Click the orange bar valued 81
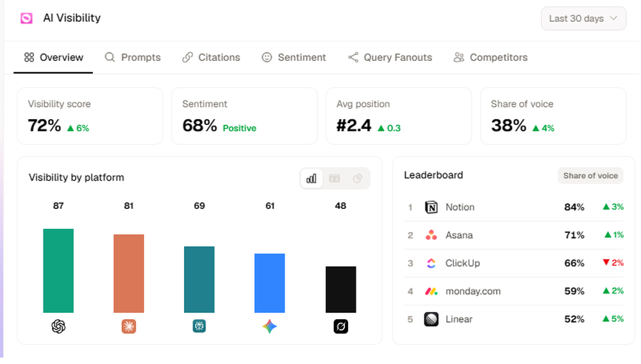641x364 pixels. pyautogui.click(x=129, y=274)
